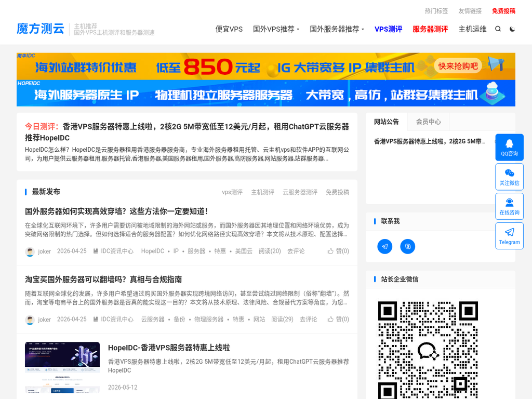The image size is (532, 399).
Task: Filter latest posts by 主机测评
Action: pyautogui.click(x=262, y=192)
